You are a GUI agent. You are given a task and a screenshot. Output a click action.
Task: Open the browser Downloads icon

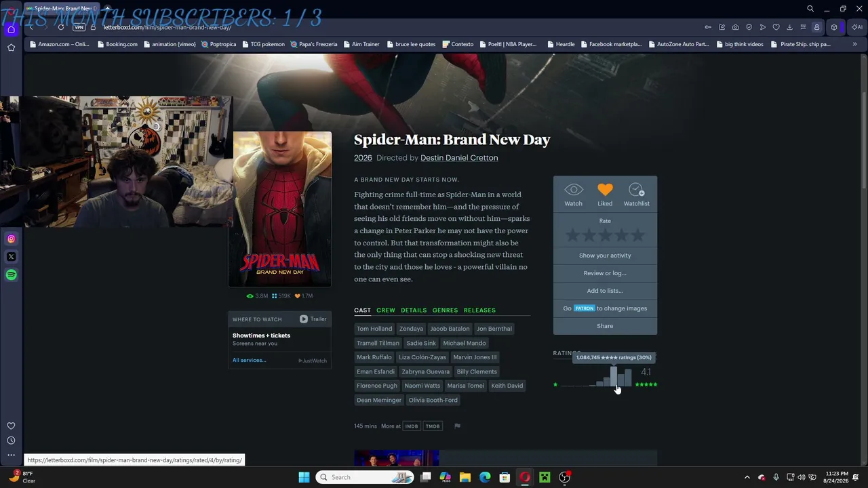pyautogui.click(x=789, y=27)
